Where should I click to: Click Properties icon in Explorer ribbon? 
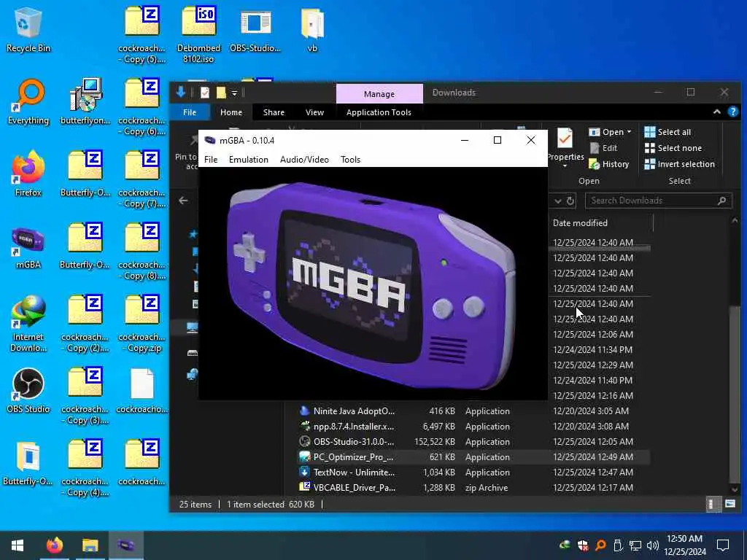(565, 139)
